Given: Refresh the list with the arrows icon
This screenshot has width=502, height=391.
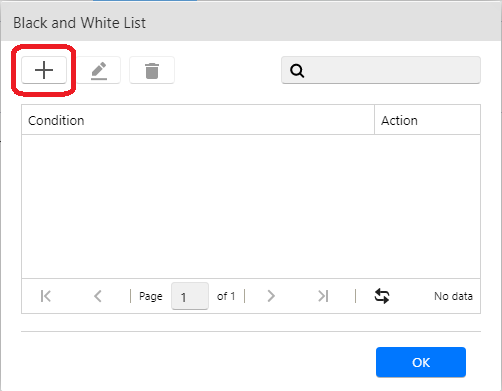Looking at the screenshot, I should [382, 296].
